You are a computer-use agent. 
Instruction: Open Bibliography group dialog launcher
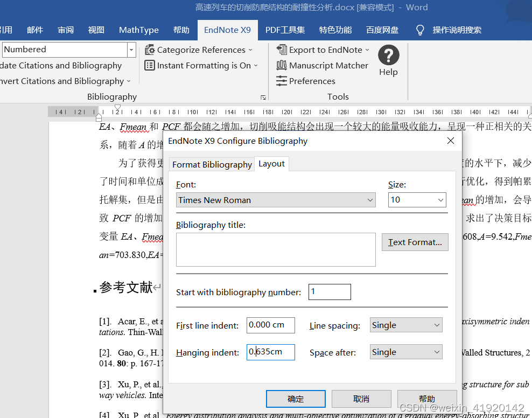click(263, 97)
